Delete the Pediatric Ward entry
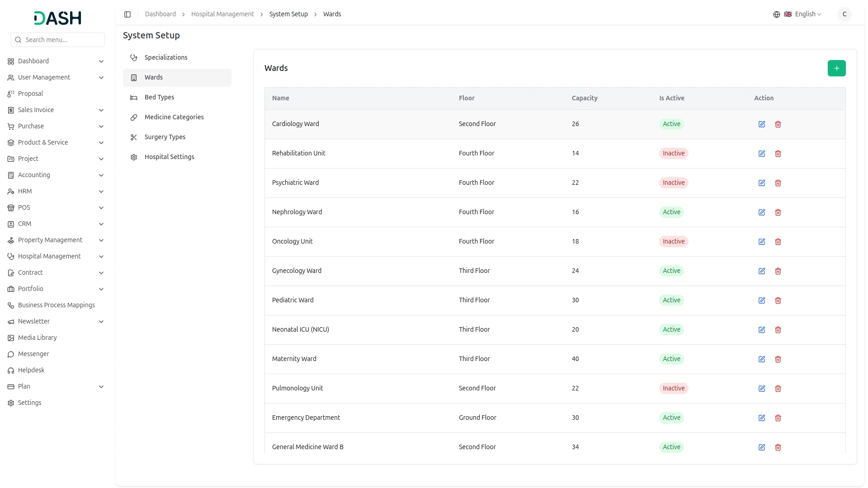 click(778, 300)
